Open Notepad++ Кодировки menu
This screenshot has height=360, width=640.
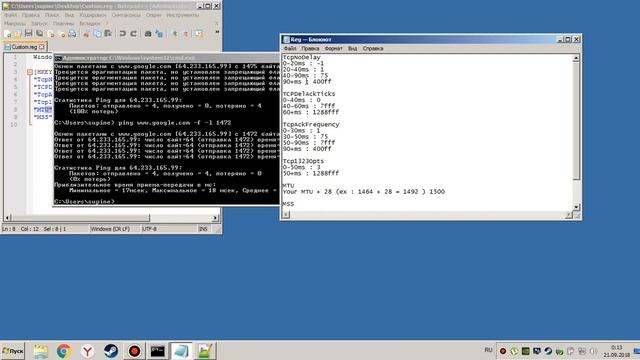coord(93,15)
